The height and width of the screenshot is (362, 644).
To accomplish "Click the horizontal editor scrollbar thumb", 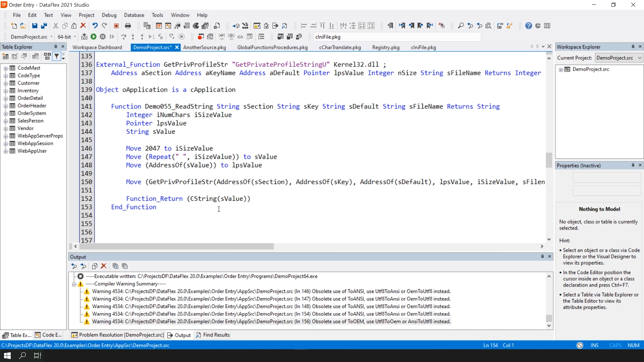I will [177, 246].
